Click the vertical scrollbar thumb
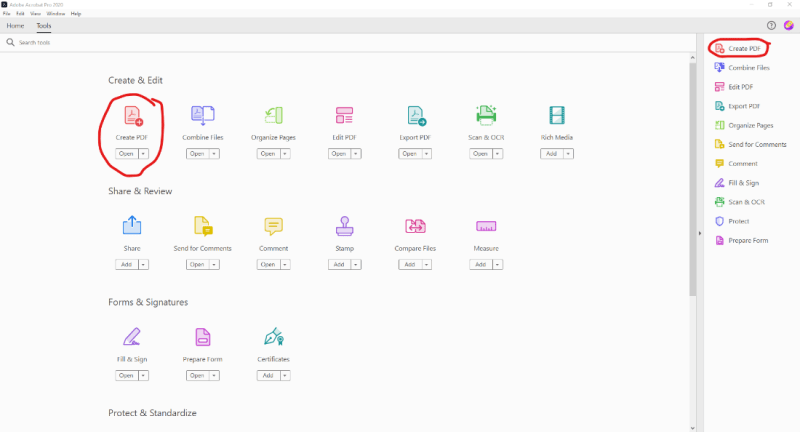This screenshot has width=800, height=432. pyautogui.click(x=692, y=179)
